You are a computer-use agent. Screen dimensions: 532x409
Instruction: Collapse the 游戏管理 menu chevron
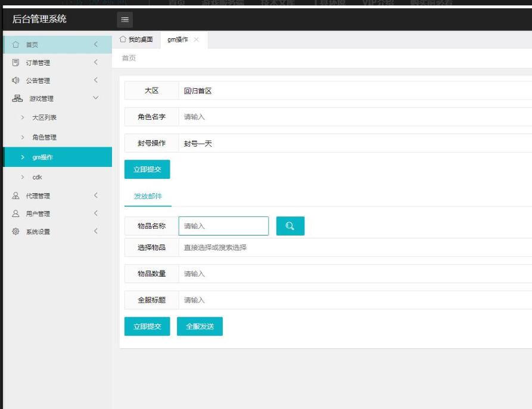point(96,98)
